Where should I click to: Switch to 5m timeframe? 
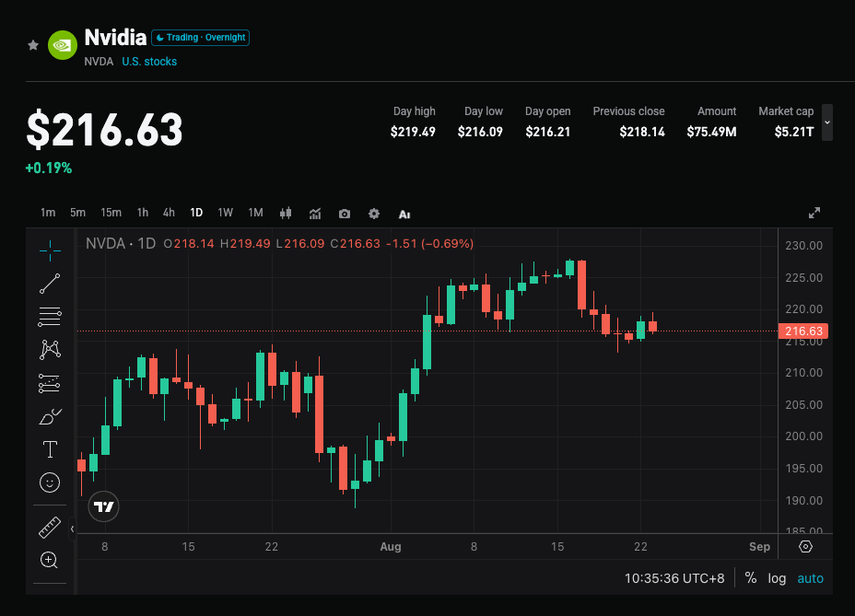pos(77,213)
